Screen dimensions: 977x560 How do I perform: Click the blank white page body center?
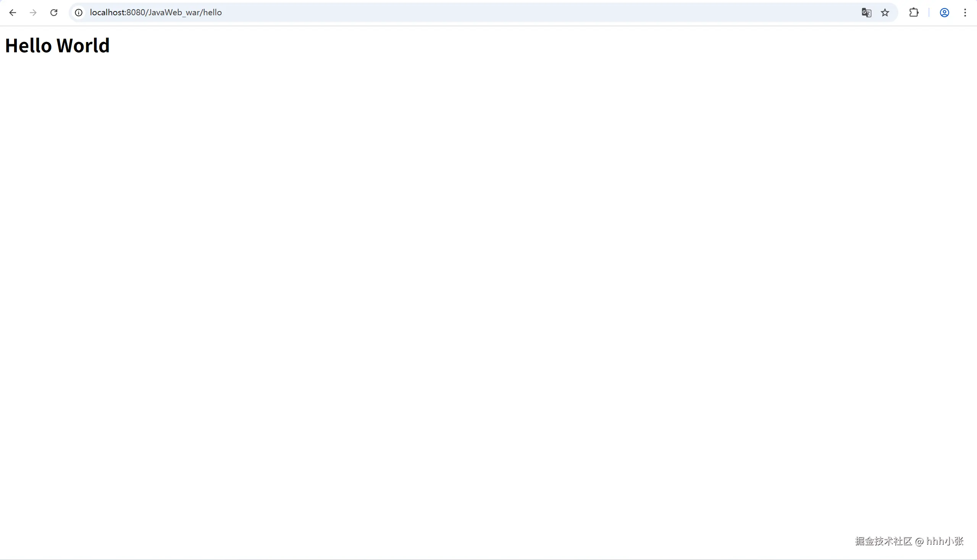489,292
